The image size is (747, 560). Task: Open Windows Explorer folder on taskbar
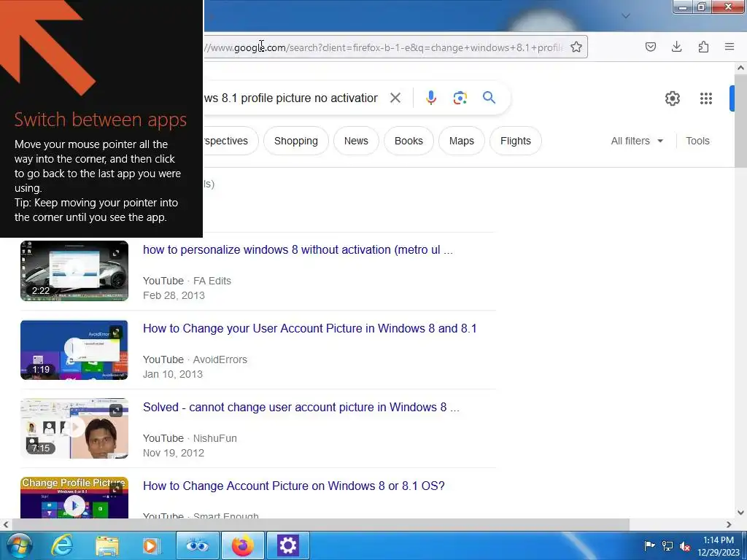pos(107,545)
